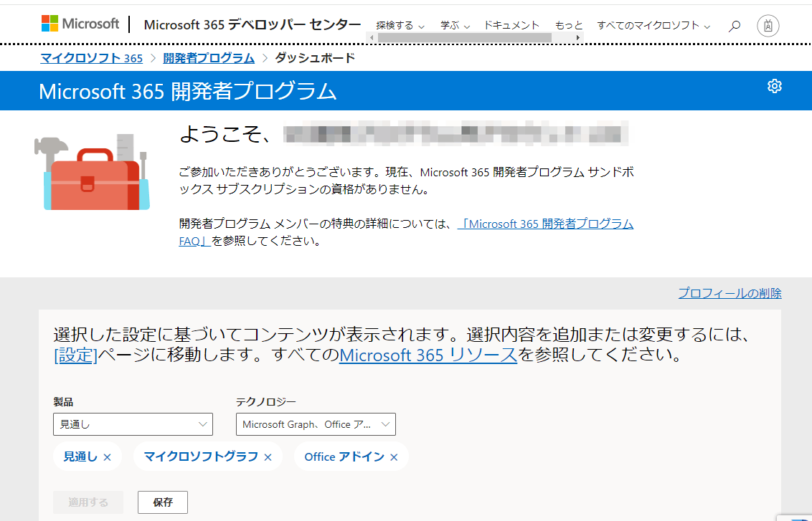Click the red toolbox illustration
The height and width of the screenshot is (521, 812).
pyautogui.click(x=95, y=172)
